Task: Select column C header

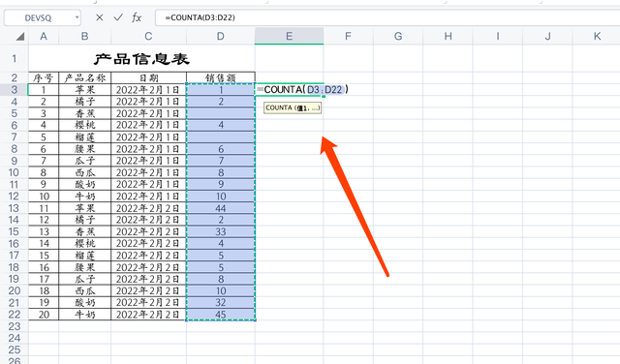Action: click(x=148, y=37)
